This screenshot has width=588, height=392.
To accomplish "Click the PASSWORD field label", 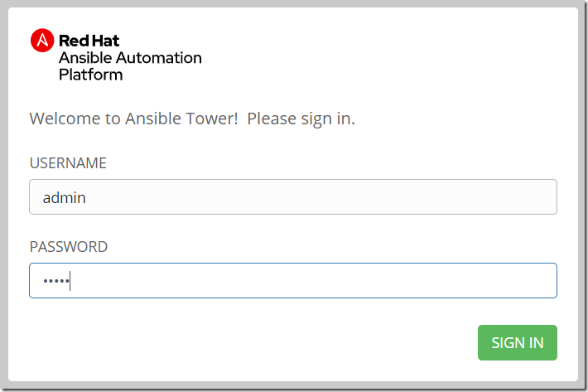I will (69, 247).
